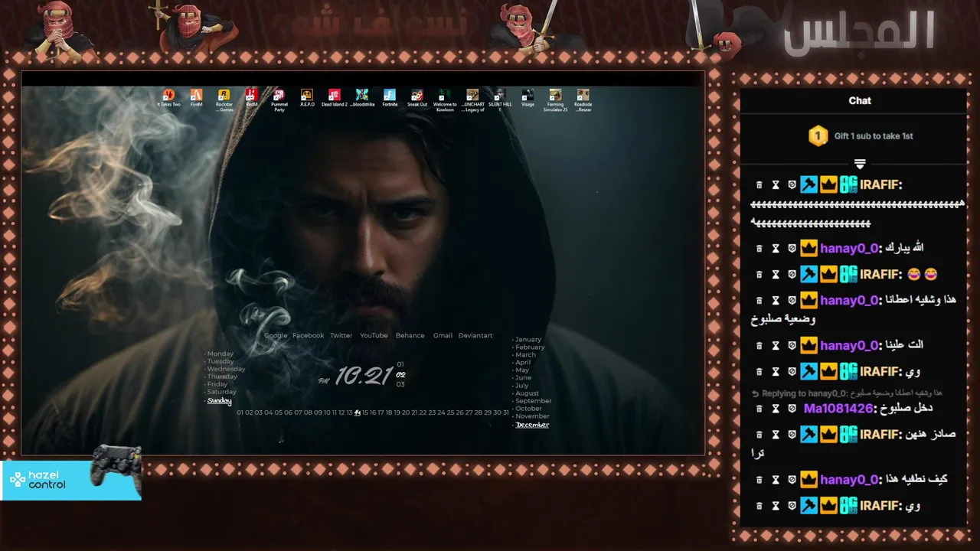Delete Ma1081426's chat message with trash icon
The image size is (980, 551).
(x=759, y=409)
